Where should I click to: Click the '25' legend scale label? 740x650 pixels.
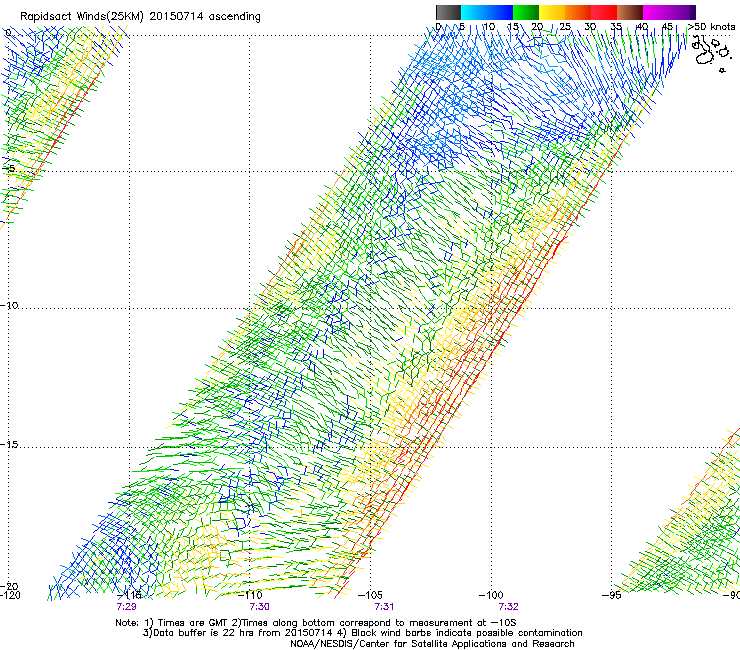tap(565, 26)
